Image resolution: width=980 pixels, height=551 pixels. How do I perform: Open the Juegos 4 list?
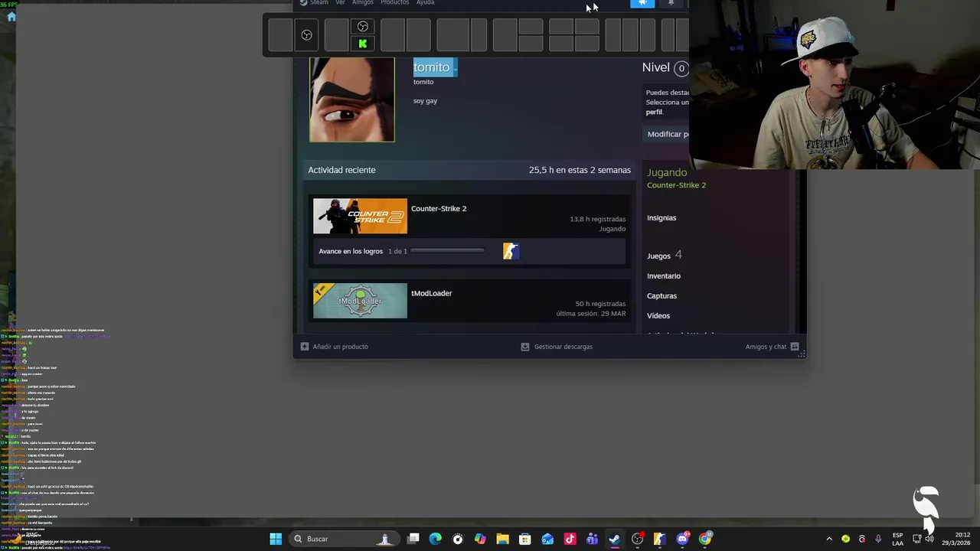click(x=664, y=256)
